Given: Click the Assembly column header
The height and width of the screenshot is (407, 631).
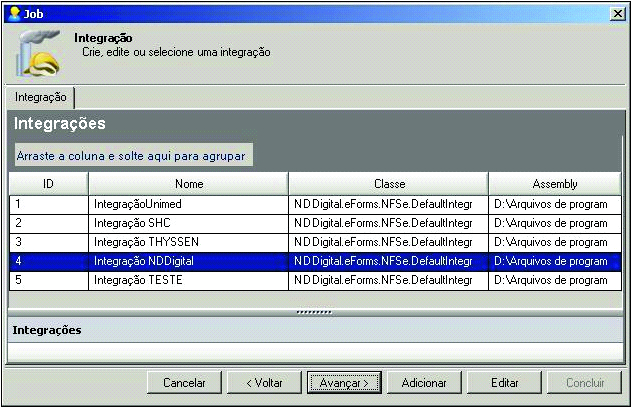Looking at the screenshot, I should pos(555,184).
